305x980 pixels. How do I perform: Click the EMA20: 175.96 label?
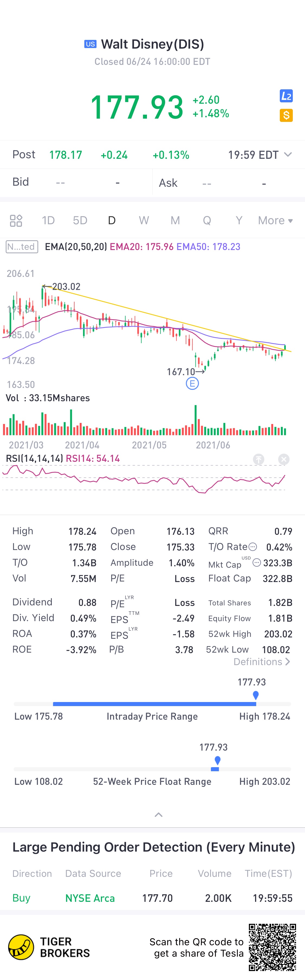pos(142,247)
